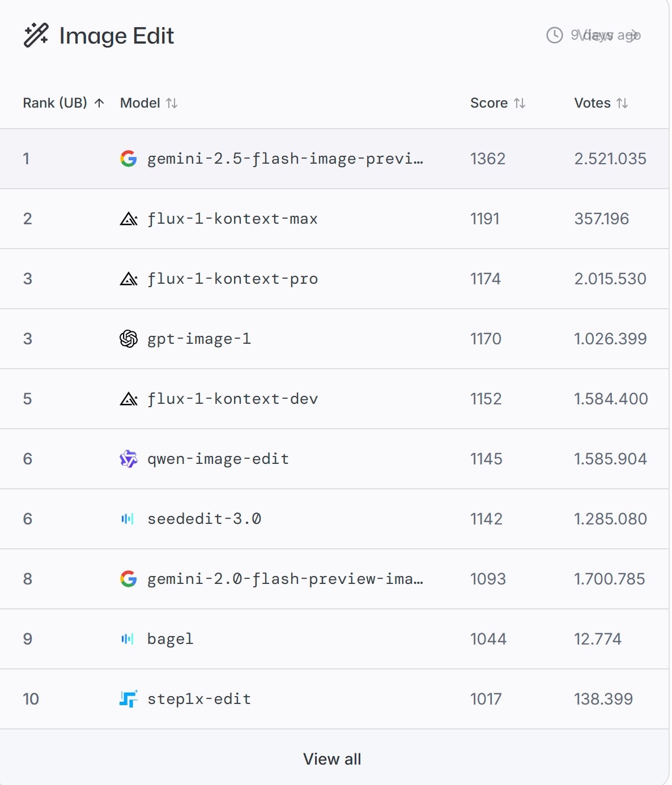Click the score value 1174
Viewport: 672px width, 785px height.
pyautogui.click(x=486, y=279)
